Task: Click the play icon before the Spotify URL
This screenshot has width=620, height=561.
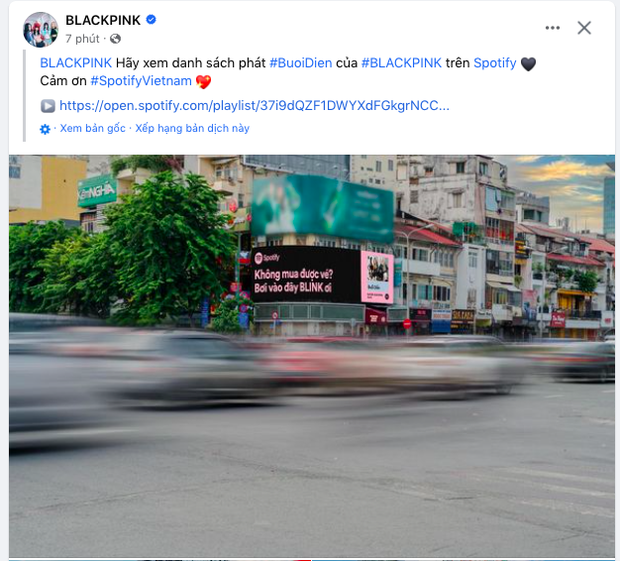Action: tap(48, 106)
